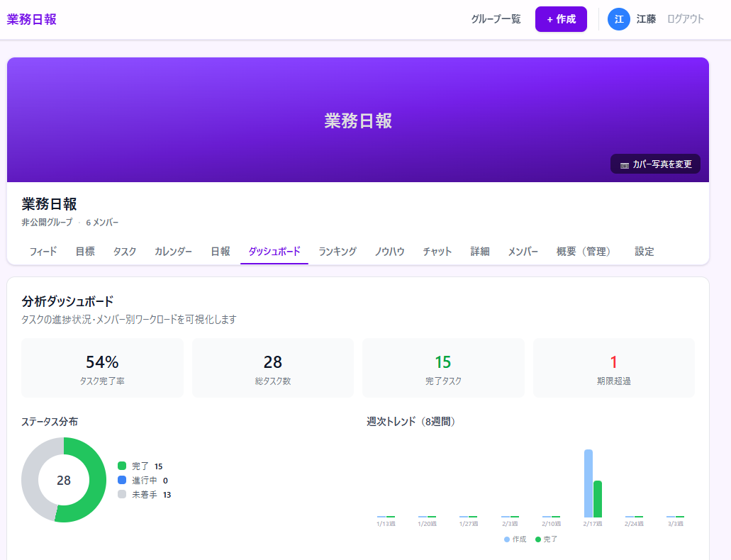Open the カレンダー tab
This screenshot has width=731, height=560.
tap(172, 251)
